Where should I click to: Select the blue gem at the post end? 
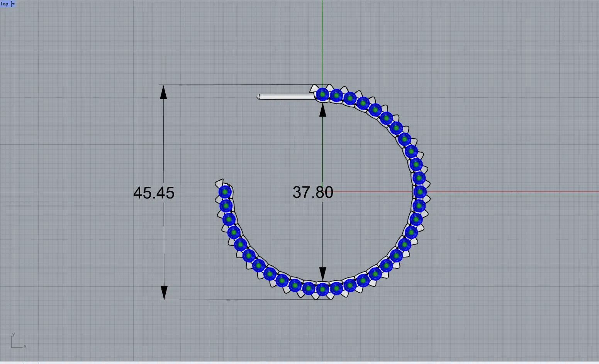322,94
